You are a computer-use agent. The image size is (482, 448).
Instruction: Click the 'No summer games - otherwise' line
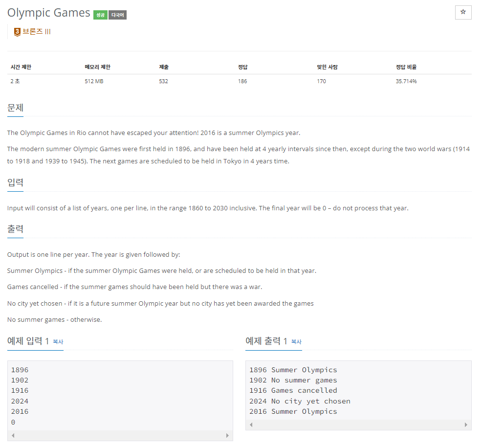point(54,320)
